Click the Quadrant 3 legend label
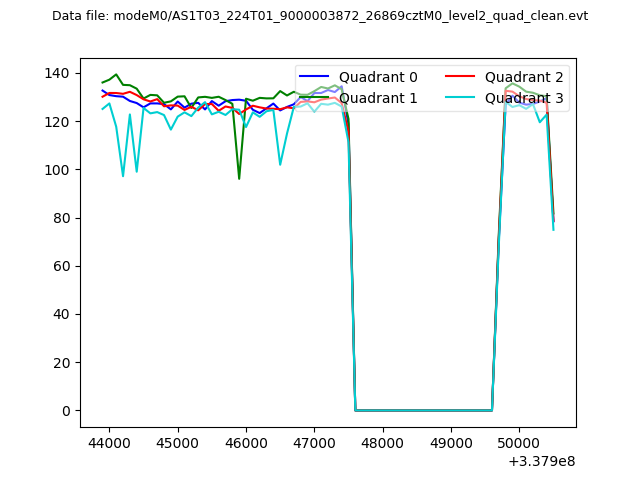The width and height of the screenshot is (640, 480). pos(524,98)
